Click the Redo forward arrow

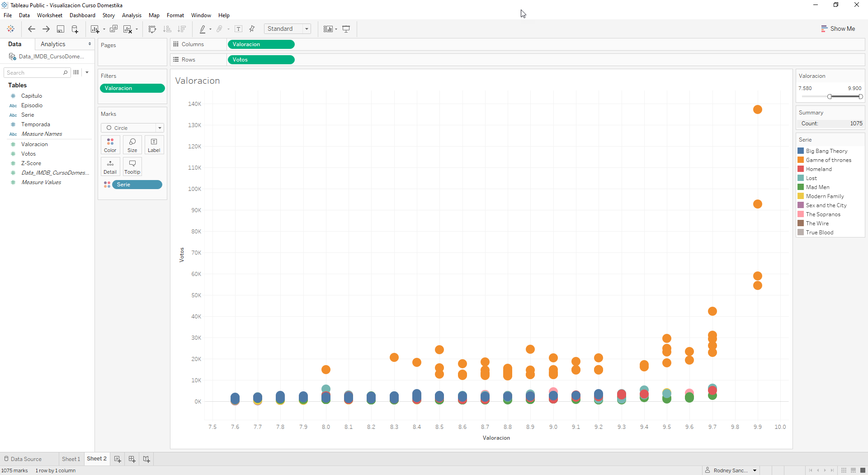point(46,29)
